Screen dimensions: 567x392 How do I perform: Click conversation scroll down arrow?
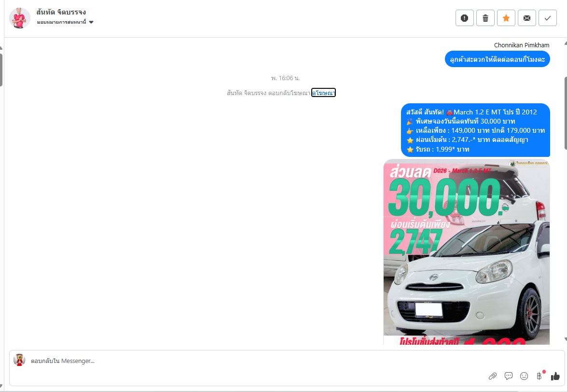[565, 339]
